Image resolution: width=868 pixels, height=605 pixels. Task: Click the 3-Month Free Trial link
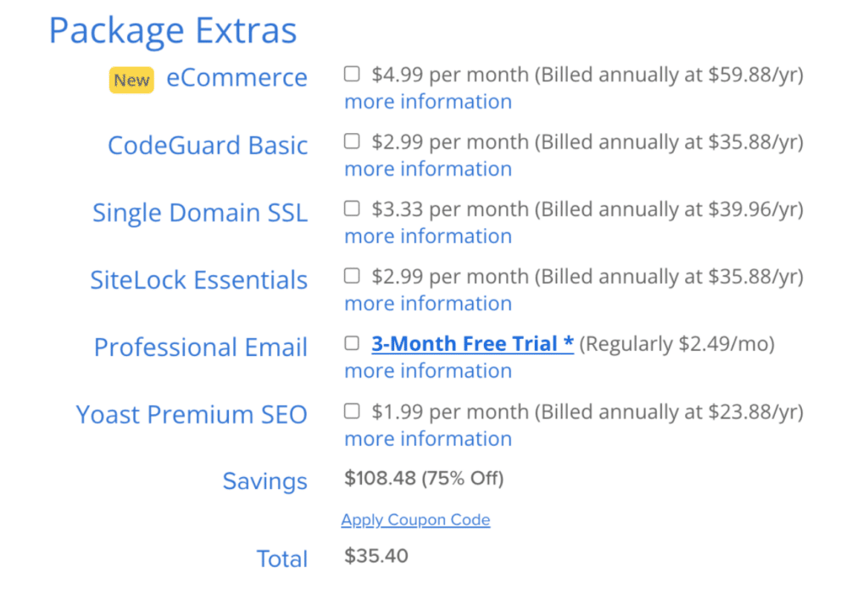coord(472,344)
